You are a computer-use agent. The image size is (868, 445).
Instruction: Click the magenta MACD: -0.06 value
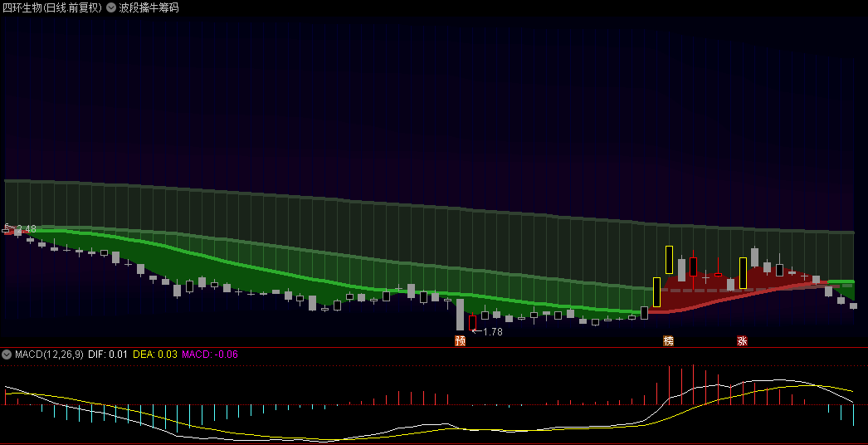(x=210, y=355)
